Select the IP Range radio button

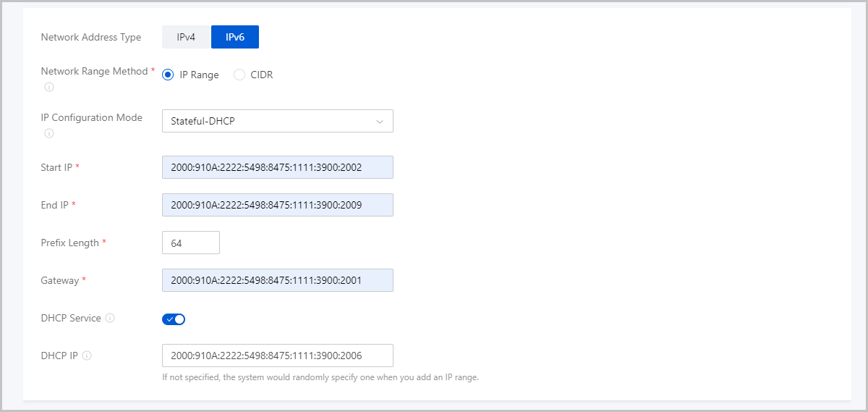pyautogui.click(x=168, y=75)
